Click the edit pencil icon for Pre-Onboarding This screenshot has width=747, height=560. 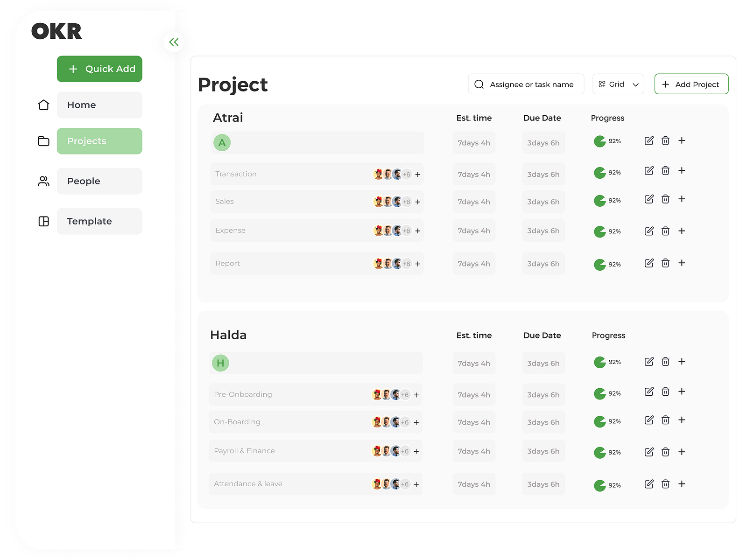point(648,392)
